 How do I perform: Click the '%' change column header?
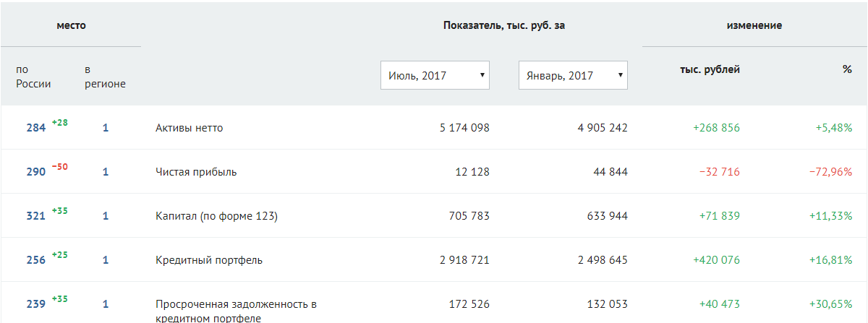click(847, 69)
